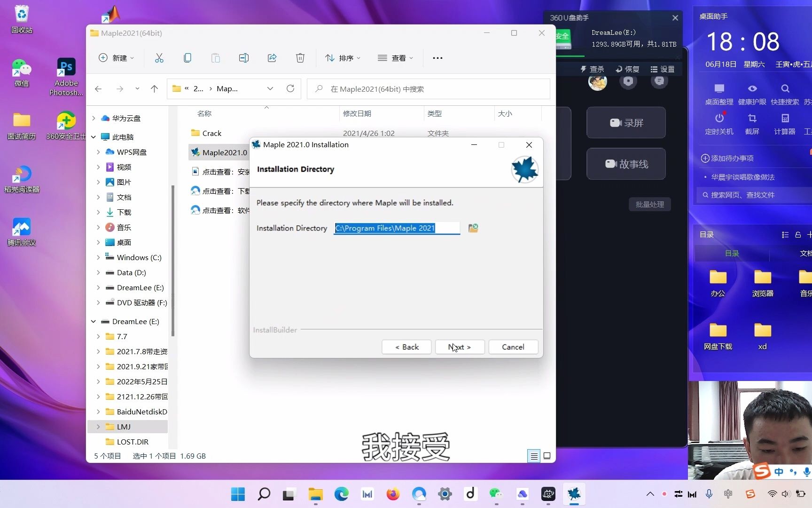Click the Cut icon in Explorer toolbar
The image size is (812, 508).
coord(159,58)
